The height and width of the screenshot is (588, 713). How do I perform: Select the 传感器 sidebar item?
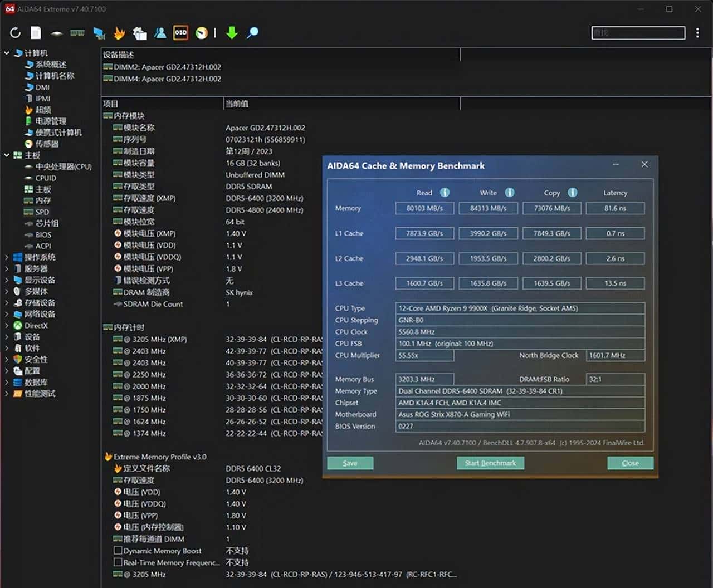(47, 144)
